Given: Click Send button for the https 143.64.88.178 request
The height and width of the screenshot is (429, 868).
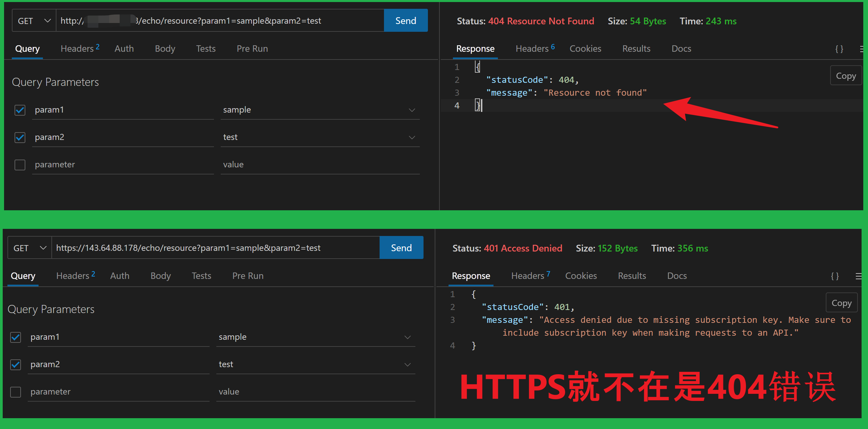Looking at the screenshot, I should pyautogui.click(x=401, y=248).
